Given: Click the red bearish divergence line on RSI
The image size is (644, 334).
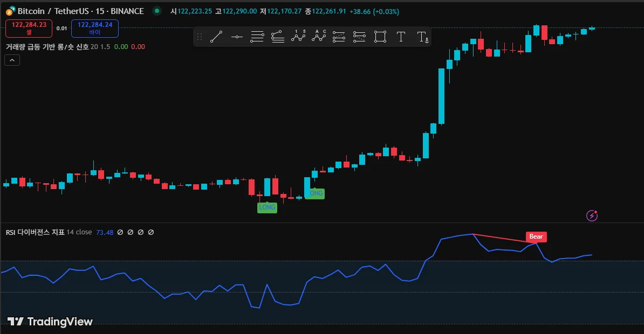Looking at the screenshot, I should click(504, 239).
